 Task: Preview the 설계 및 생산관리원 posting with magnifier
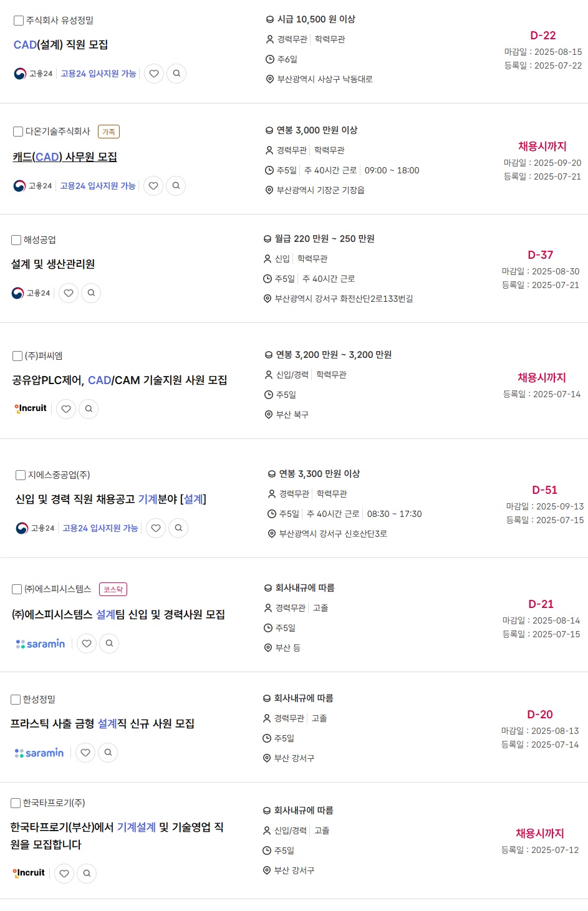point(91,293)
